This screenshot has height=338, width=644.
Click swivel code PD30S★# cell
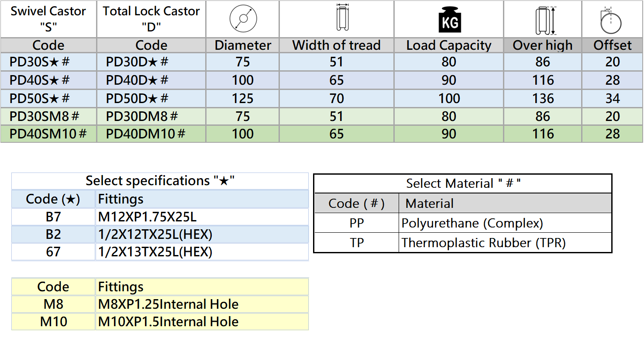pos(40,62)
